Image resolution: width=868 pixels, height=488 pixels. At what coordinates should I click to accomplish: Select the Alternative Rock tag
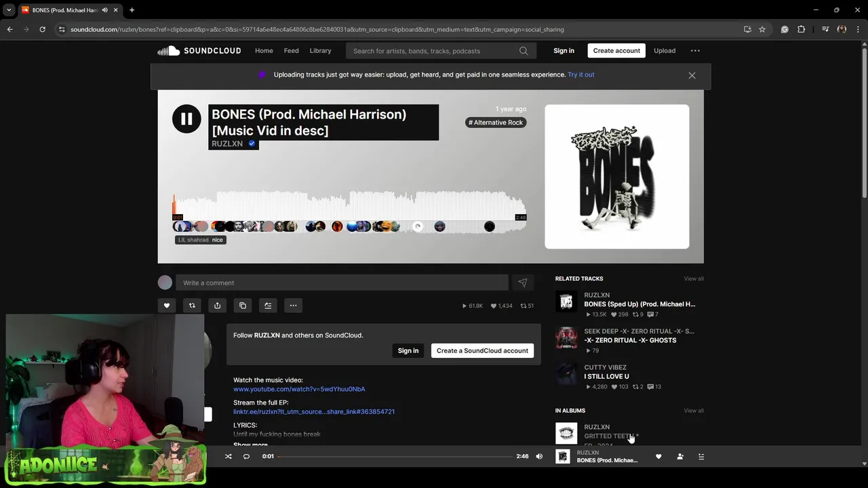[x=496, y=123]
